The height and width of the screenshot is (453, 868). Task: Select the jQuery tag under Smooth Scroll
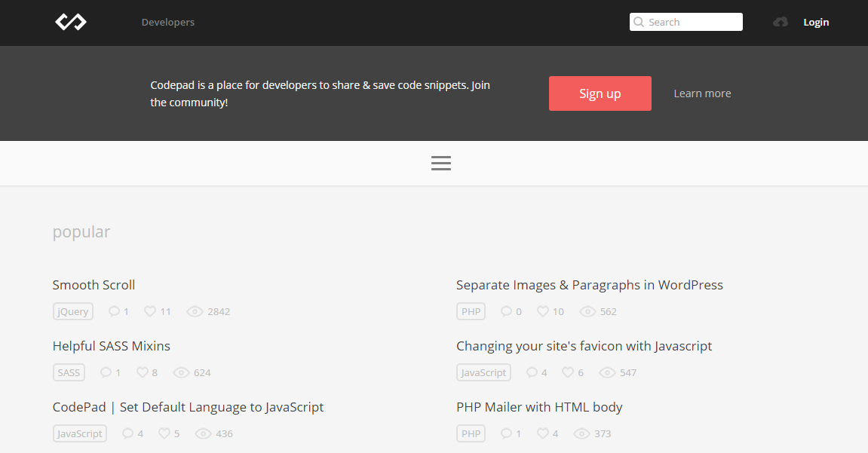coord(73,311)
